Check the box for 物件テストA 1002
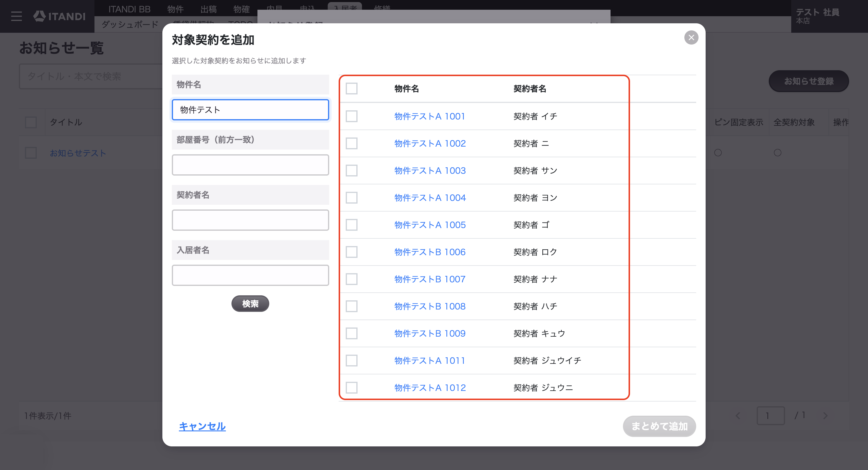The image size is (868, 470). coord(351,143)
